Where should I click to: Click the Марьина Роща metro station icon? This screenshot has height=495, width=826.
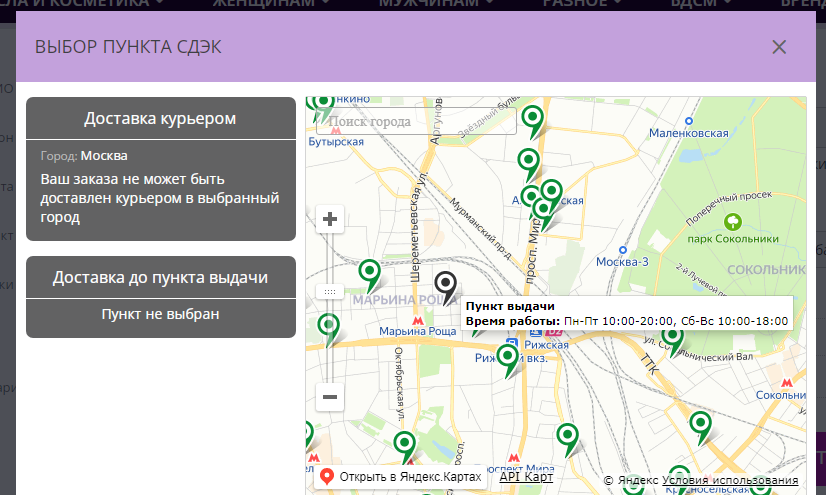pos(419,318)
